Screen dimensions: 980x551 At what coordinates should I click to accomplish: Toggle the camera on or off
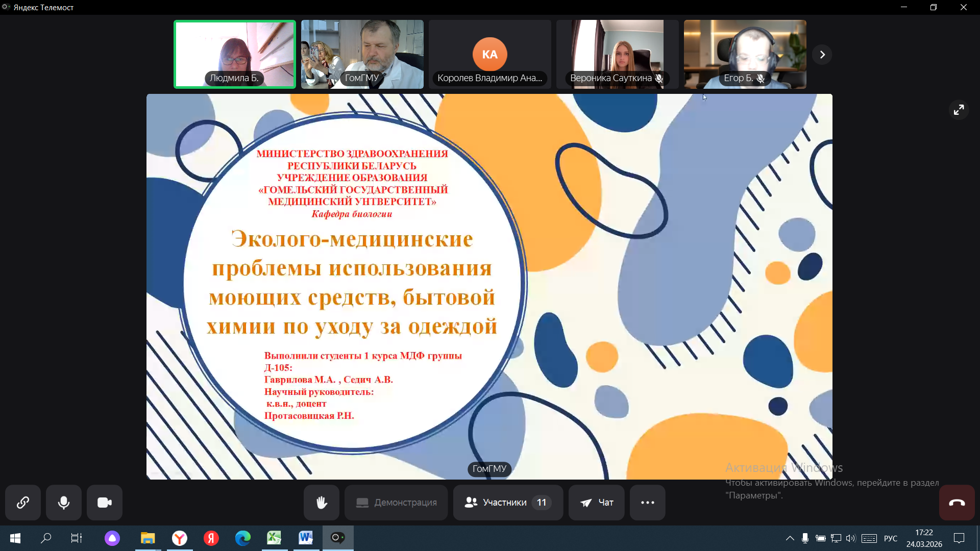coord(105,503)
